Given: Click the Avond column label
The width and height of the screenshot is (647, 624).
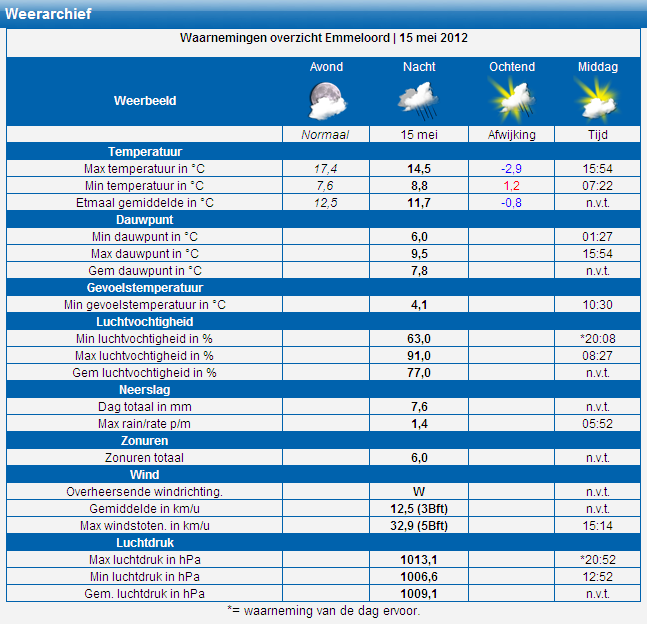Looking at the screenshot, I should pos(326,67).
